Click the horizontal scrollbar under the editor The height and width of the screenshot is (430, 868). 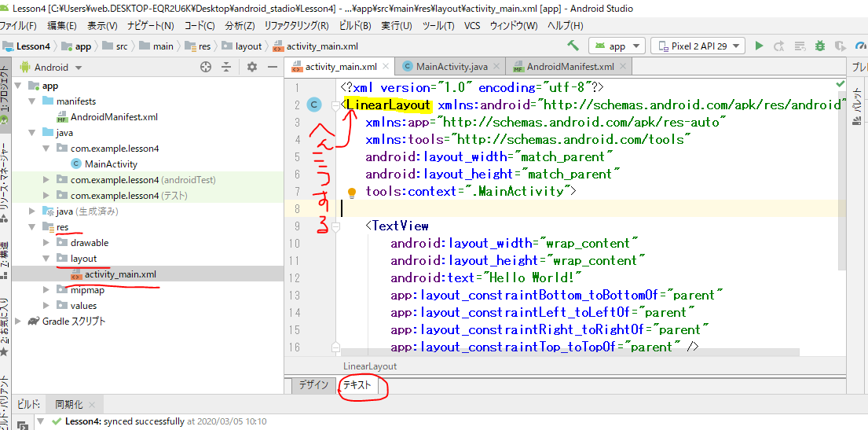tap(570, 352)
